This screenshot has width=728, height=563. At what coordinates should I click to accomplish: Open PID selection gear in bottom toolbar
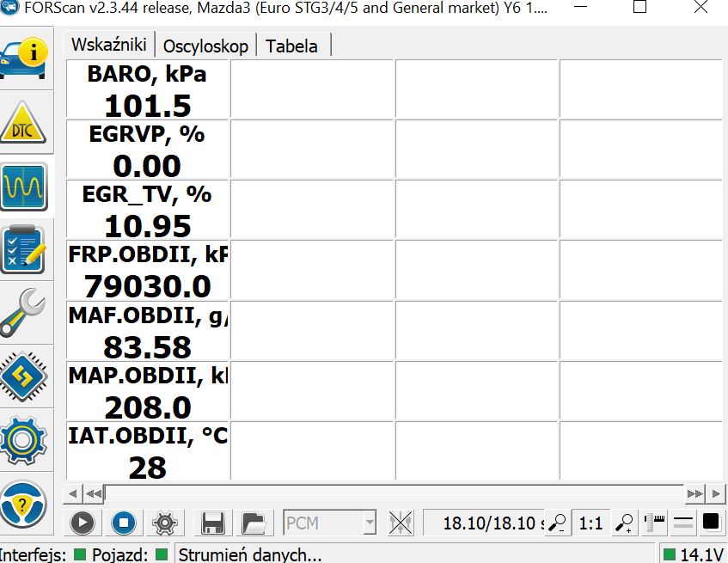coord(165,523)
